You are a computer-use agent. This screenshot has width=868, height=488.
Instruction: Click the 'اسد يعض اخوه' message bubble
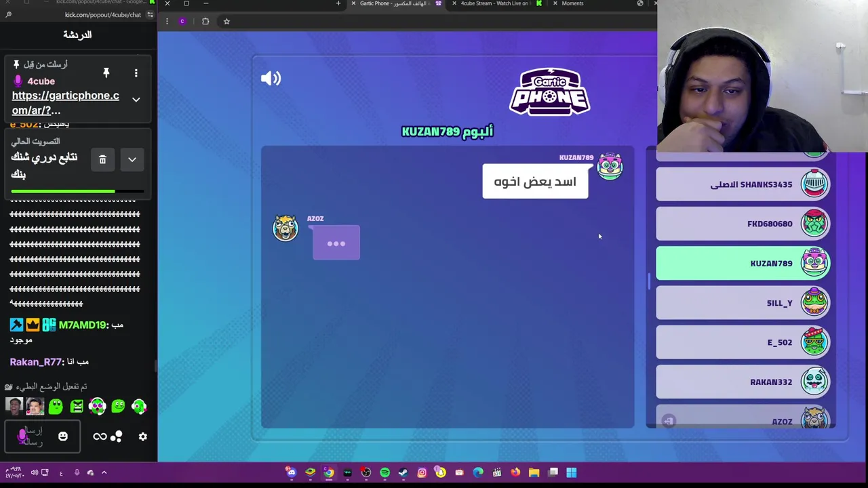(x=535, y=182)
